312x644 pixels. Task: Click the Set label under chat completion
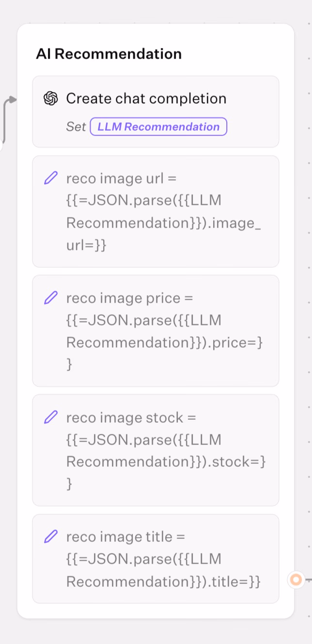[x=76, y=127]
